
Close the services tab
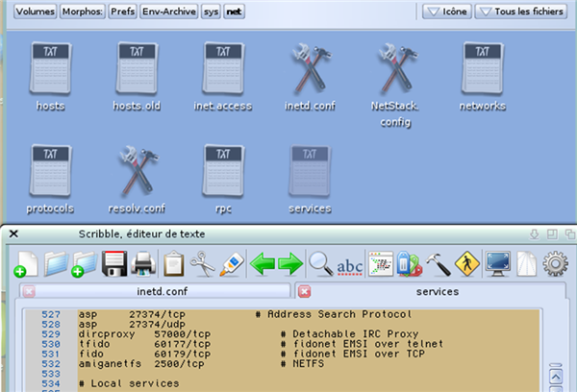(x=304, y=291)
